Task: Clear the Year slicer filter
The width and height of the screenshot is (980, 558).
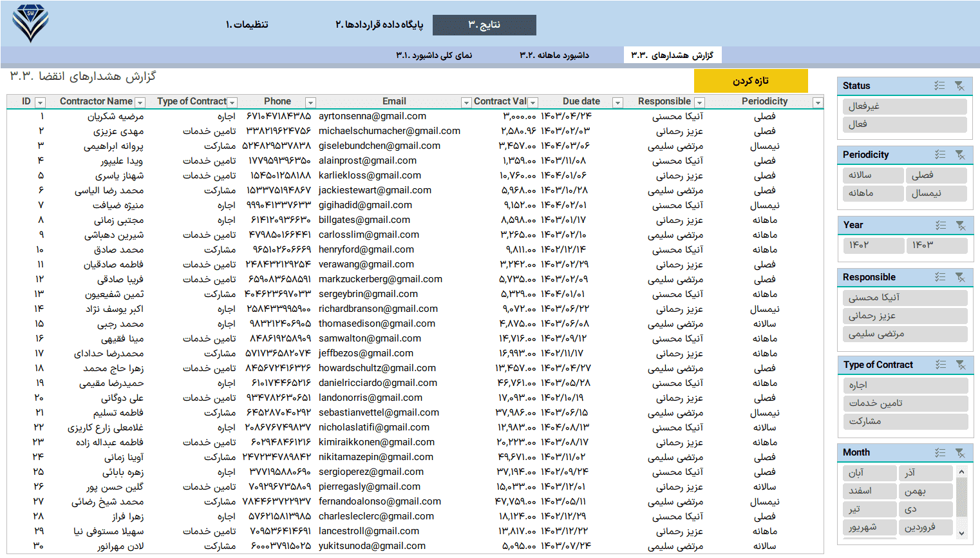Action: [x=961, y=225]
